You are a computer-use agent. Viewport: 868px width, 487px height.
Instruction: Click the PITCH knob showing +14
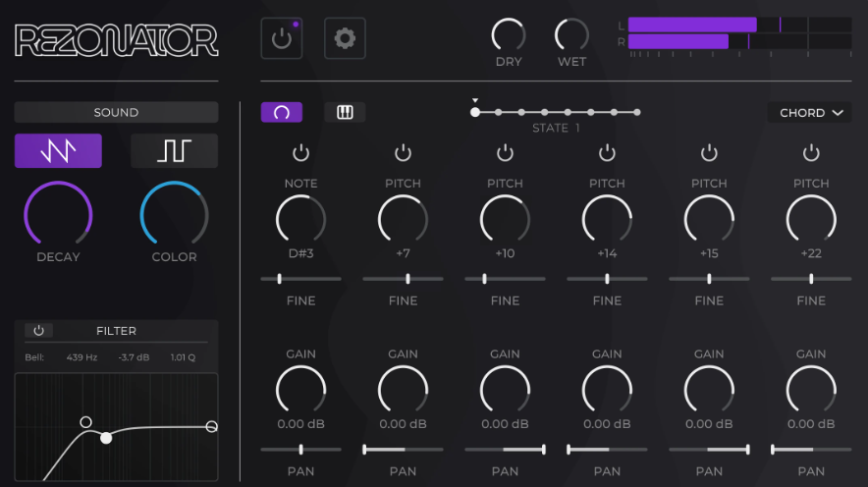tap(607, 219)
